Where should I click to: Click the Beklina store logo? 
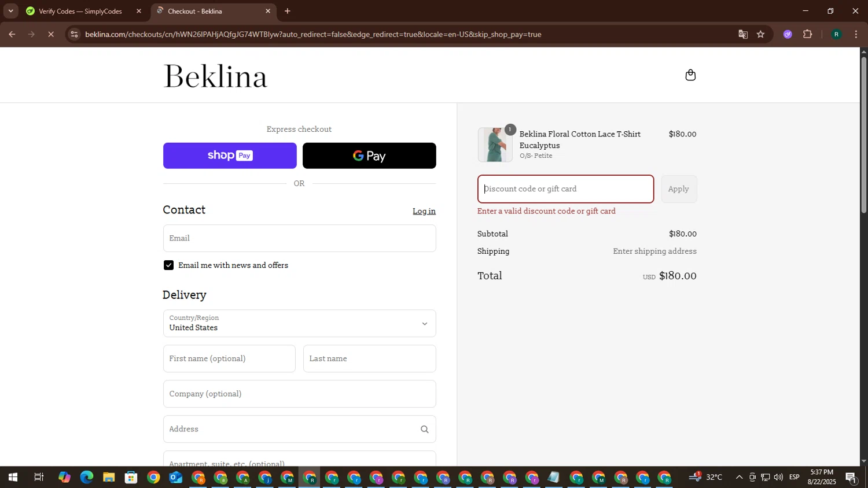[215, 76]
